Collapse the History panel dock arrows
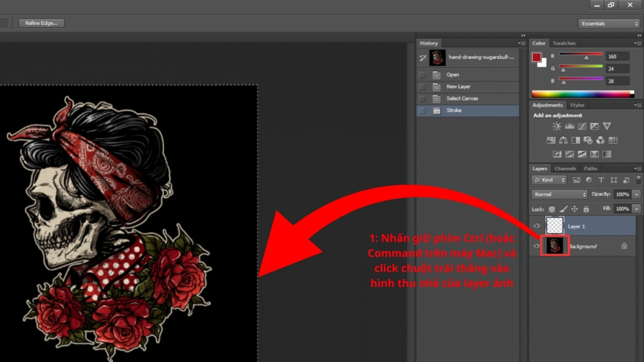 [523, 35]
